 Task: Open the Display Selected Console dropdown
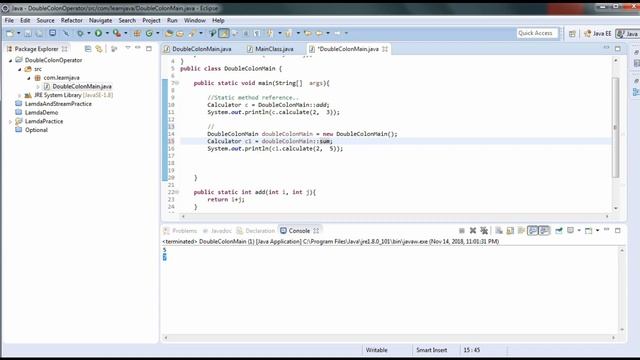coord(579,231)
